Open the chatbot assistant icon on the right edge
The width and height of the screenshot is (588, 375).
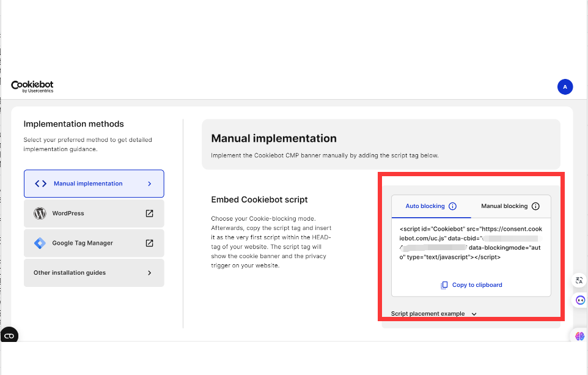click(x=580, y=300)
